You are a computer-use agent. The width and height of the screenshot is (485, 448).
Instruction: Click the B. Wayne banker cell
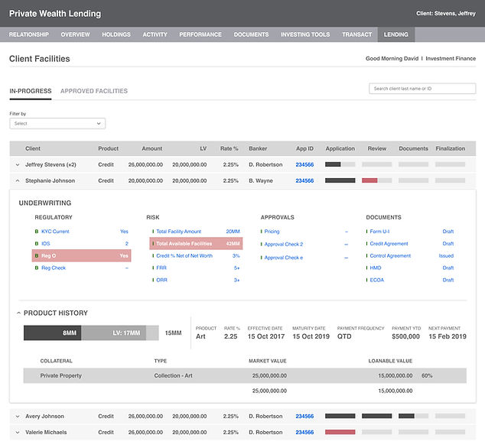click(x=261, y=181)
